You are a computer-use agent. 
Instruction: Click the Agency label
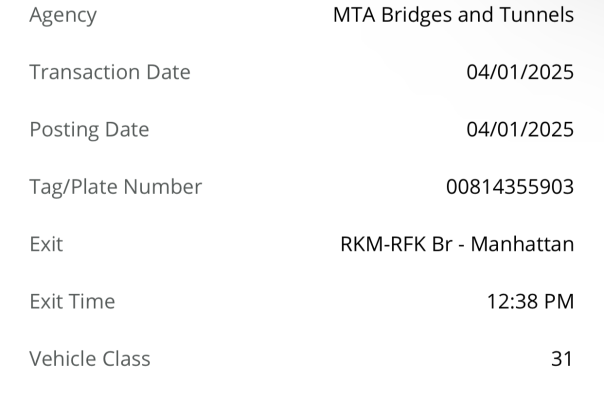63,16
